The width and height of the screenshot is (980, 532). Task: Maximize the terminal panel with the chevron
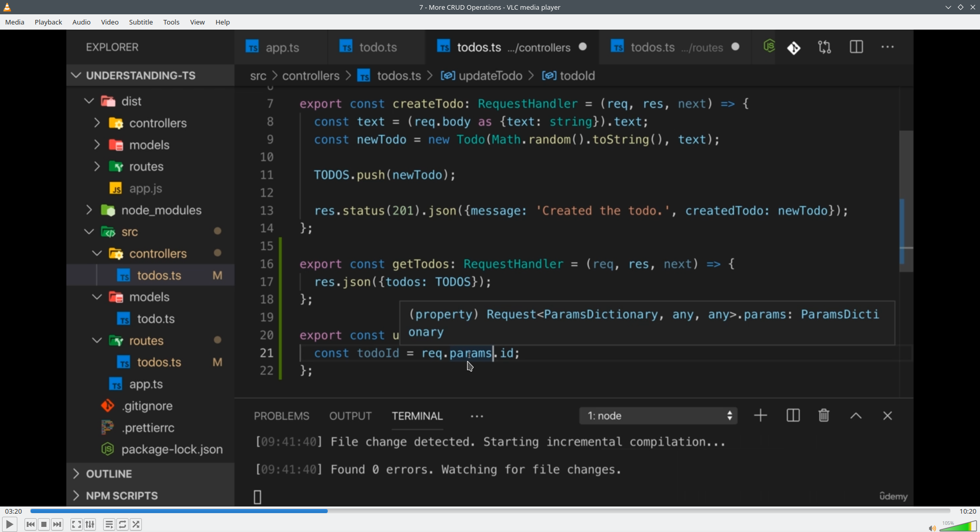(x=856, y=416)
